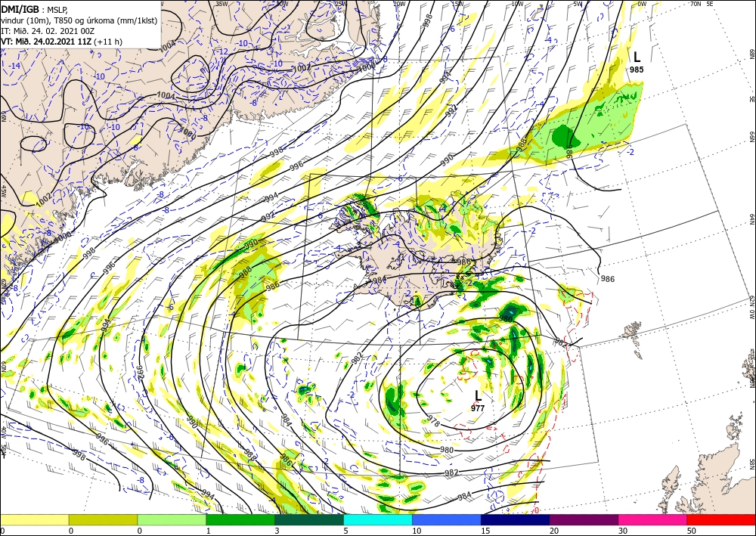Click the "977" low pressure value
This screenshot has height=536, width=756.
tap(478, 408)
